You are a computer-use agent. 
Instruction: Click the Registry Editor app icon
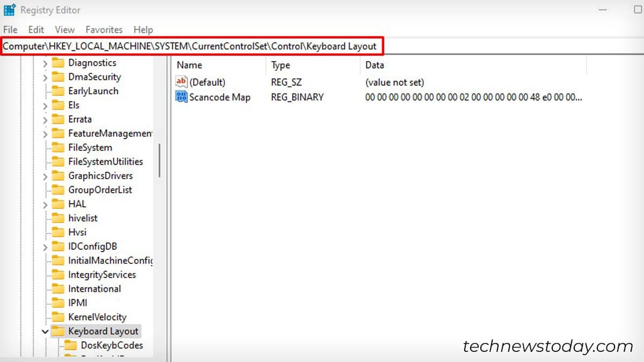10,10
